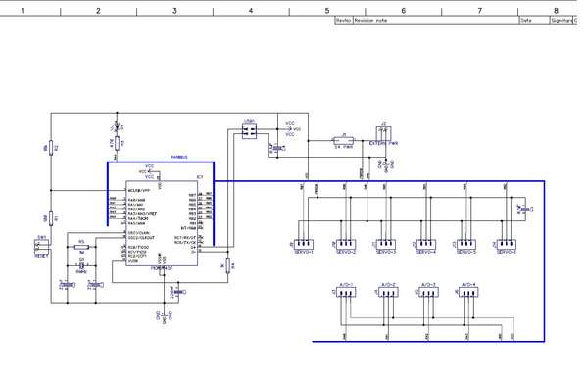Select resistor R2 on left vertical wire
Viewport: 588px width, 370px height.
[x=51, y=149]
